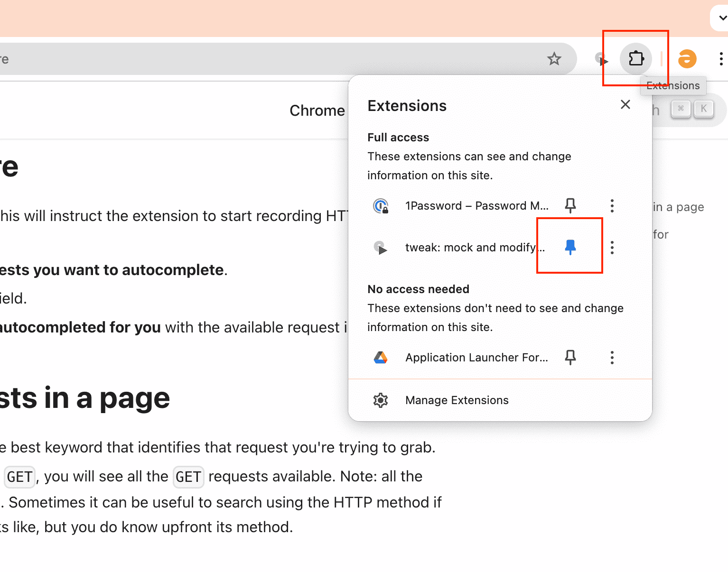Select 1Password – Password Manager entry
The image size is (728, 572).
coord(476,206)
